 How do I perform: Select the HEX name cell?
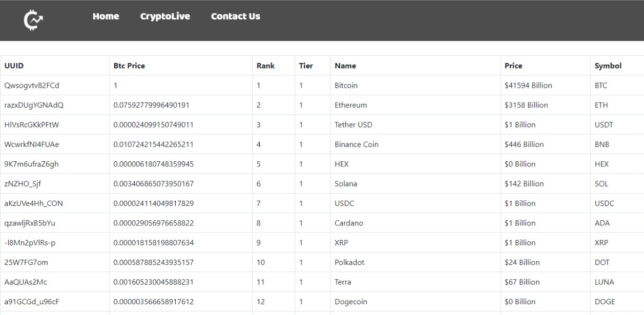coord(416,164)
